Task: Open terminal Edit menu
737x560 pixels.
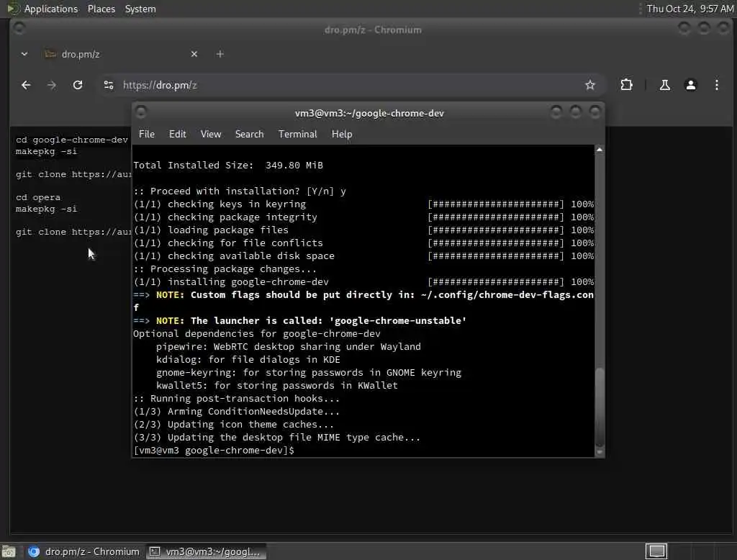Action: pos(177,134)
